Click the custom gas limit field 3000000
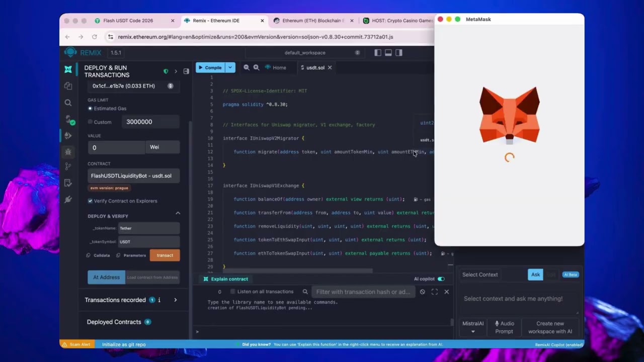 point(150,122)
